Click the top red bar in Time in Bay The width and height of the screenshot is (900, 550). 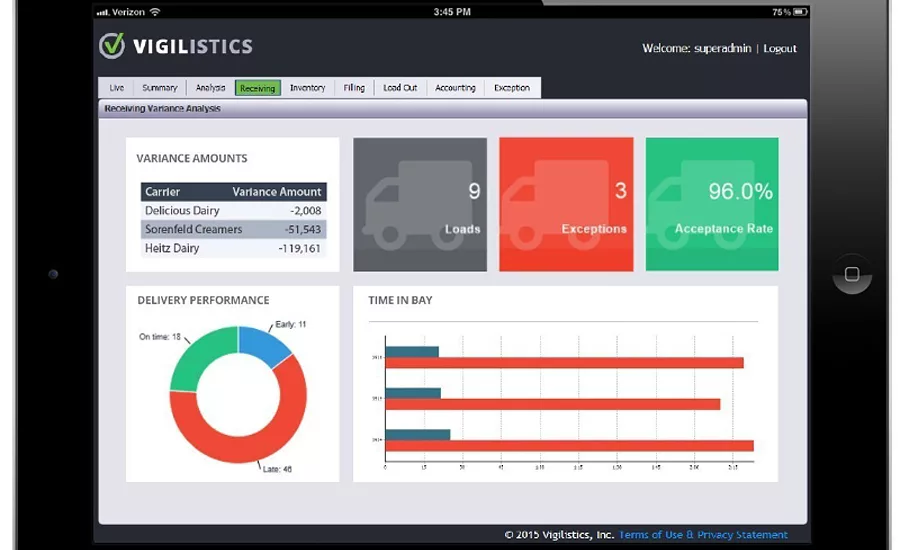[x=564, y=363]
